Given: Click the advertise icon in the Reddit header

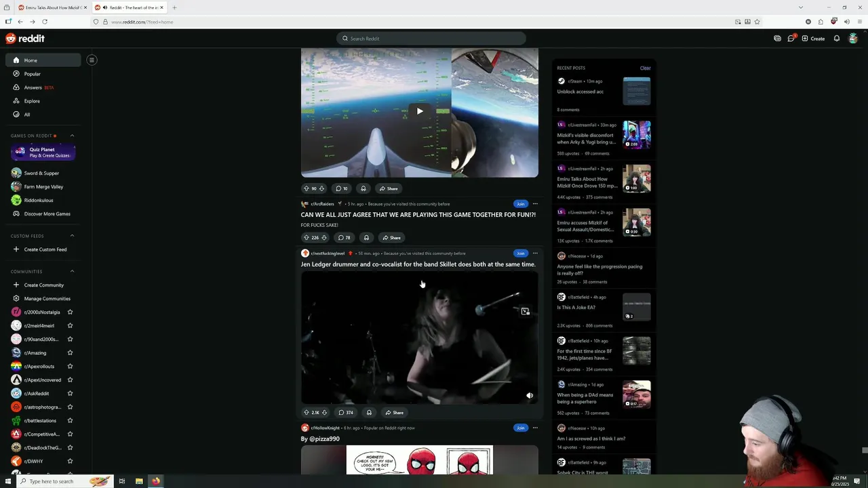Looking at the screenshot, I should (777, 39).
